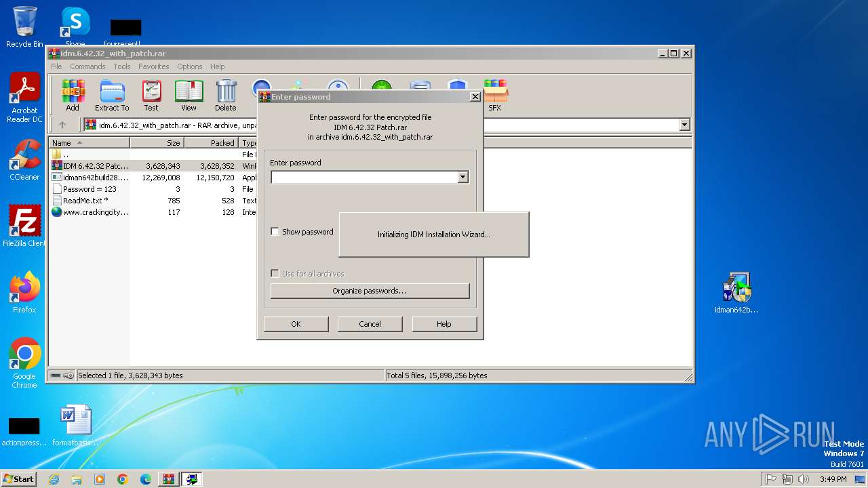Click 'Total 5 files' status bar text
Viewport: 868px width, 488px height.
tap(437, 375)
